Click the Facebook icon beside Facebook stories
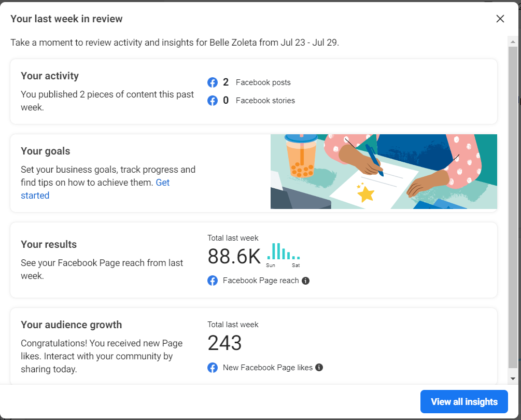 tap(213, 101)
